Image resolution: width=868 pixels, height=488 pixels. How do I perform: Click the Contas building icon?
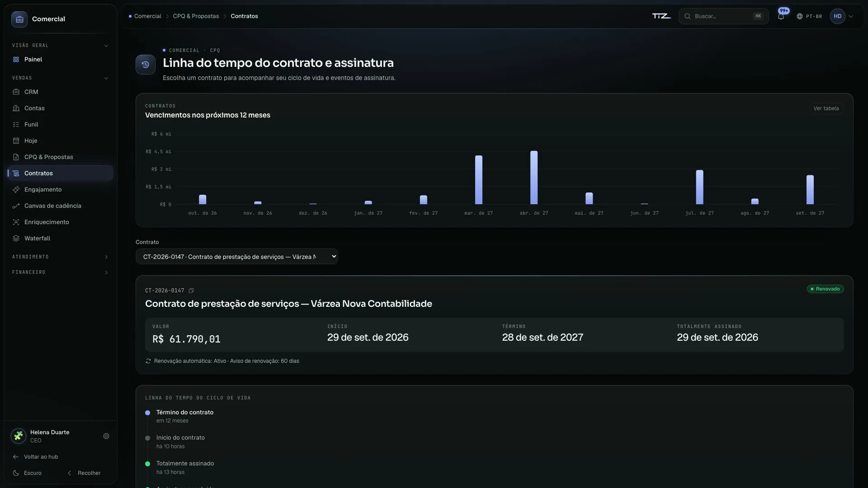click(x=16, y=108)
